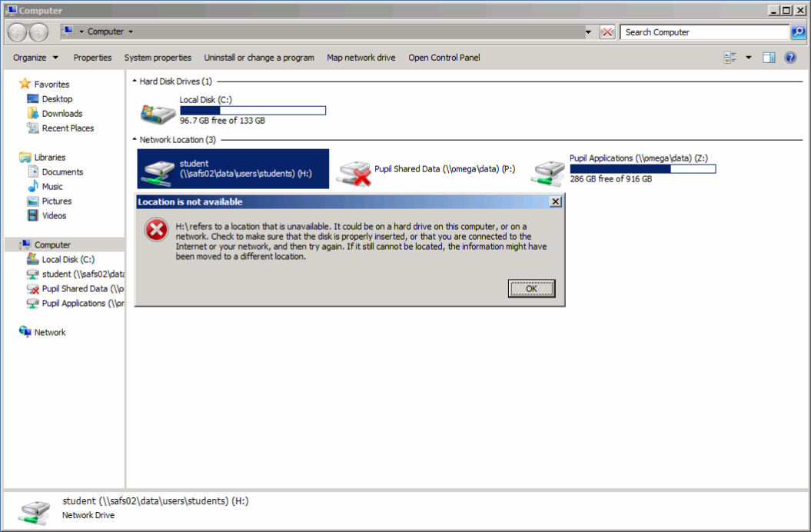
Task: Click the Local Disk (C:) drive icon
Action: (x=158, y=114)
